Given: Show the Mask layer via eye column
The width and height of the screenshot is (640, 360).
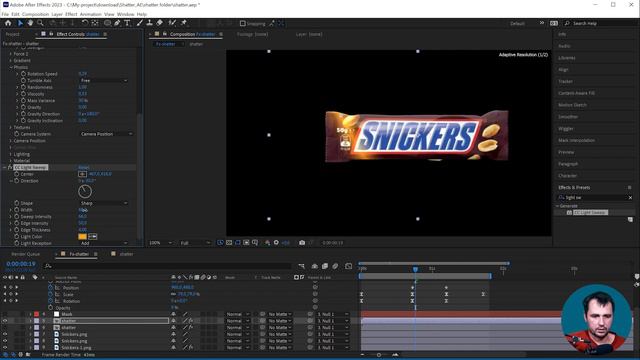Looking at the screenshot, I should (5, 314).
